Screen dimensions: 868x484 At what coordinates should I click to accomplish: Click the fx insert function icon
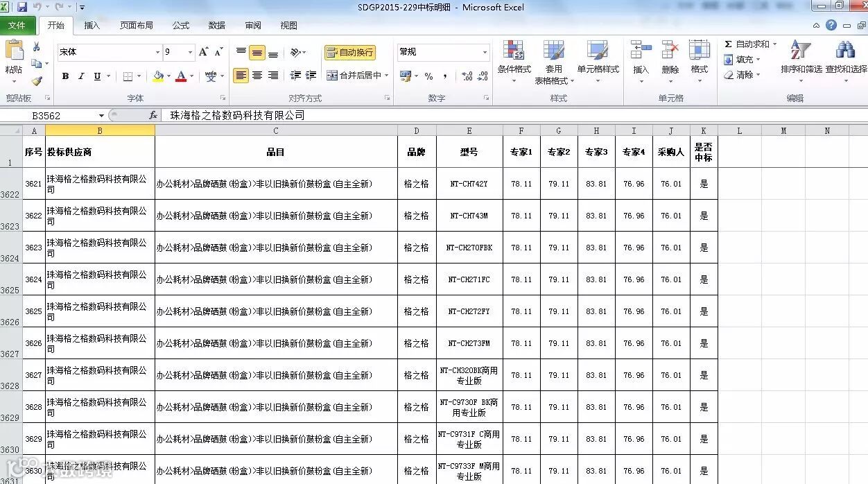tap(153, 115)
